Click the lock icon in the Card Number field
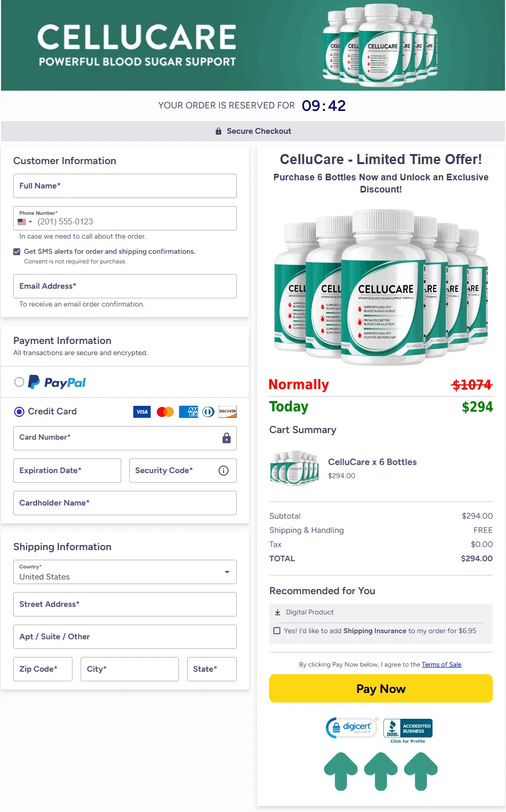Screen dimensions: 506x812 coord(227,437)
